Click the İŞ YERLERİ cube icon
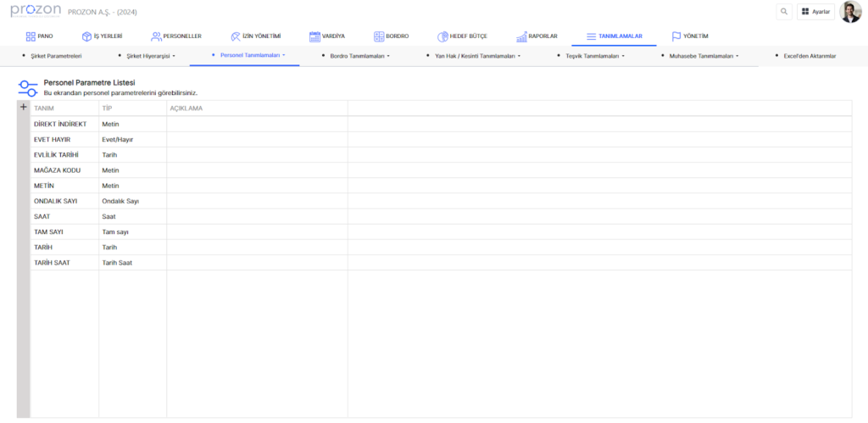This screenshot has height=423, width=868. click(86, 36)
